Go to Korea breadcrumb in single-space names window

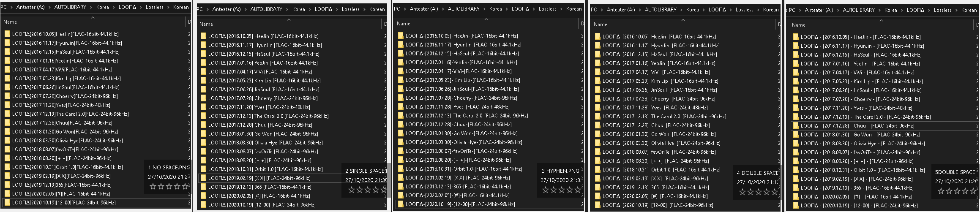pyautogui.click(x=298, y=9)
